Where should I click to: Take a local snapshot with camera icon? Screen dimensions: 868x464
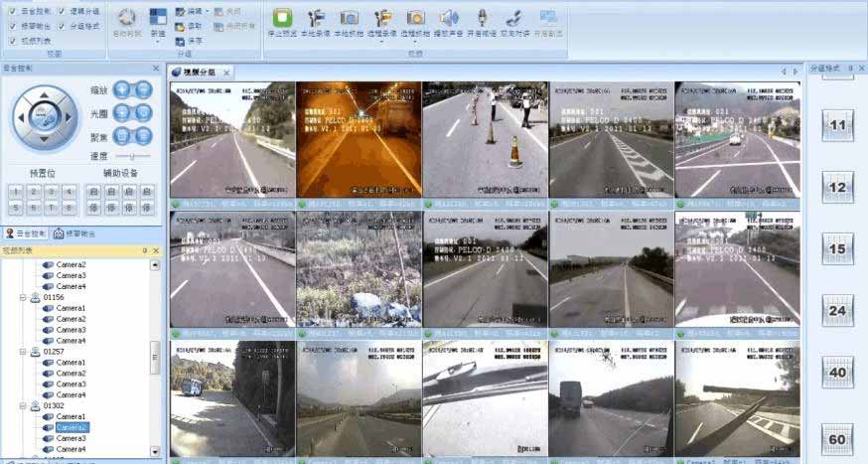tap(349, 18)
